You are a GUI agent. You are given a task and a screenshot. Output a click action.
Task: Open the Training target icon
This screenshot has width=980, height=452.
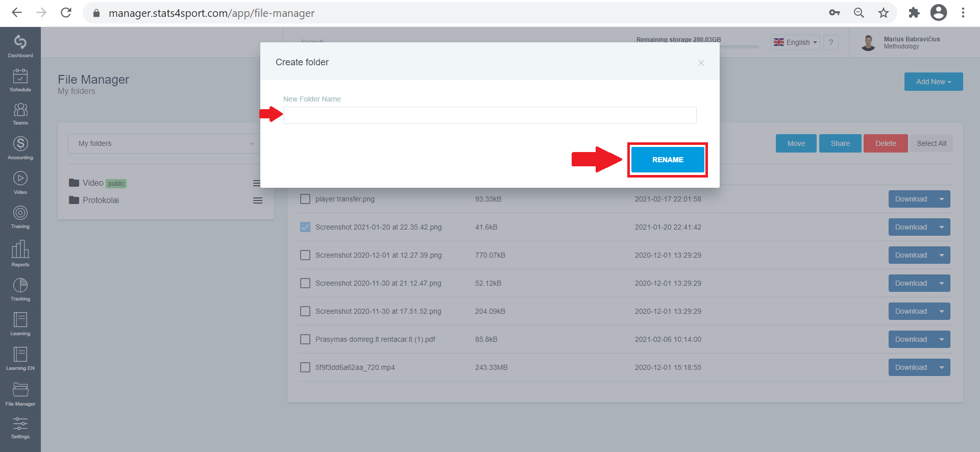20,217
